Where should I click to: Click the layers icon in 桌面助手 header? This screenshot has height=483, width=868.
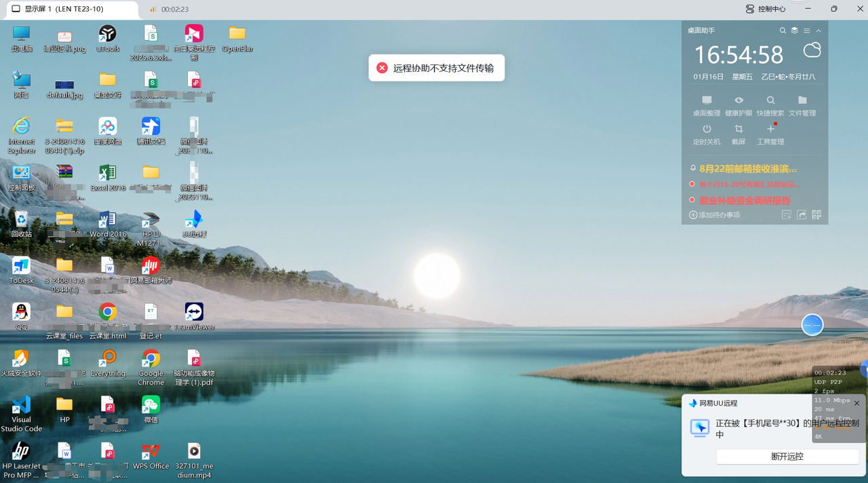coord(795,31)
